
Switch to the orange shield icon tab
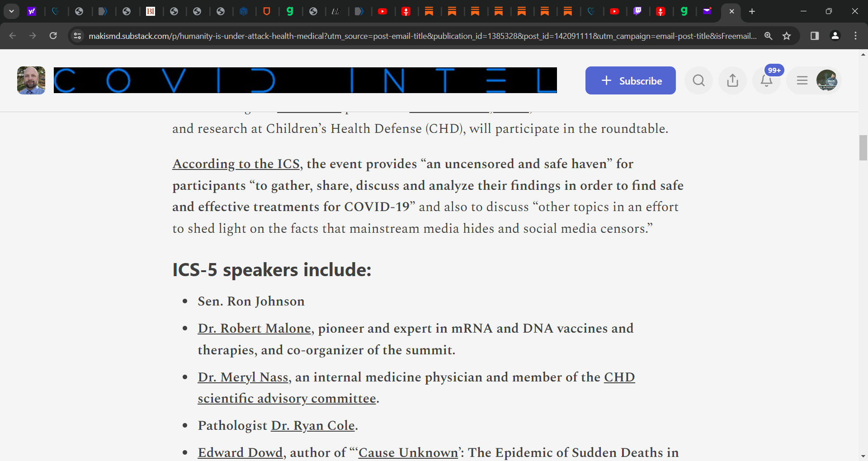[267, 11]
